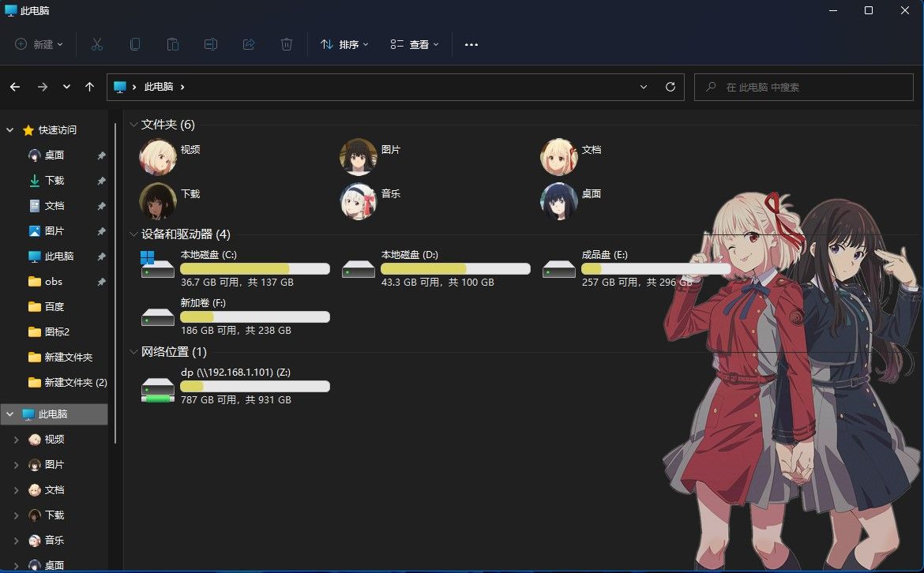Viewport: 924px width, 573px height.
Task: Click the D: drive usage bar
Action: point(456,268)
